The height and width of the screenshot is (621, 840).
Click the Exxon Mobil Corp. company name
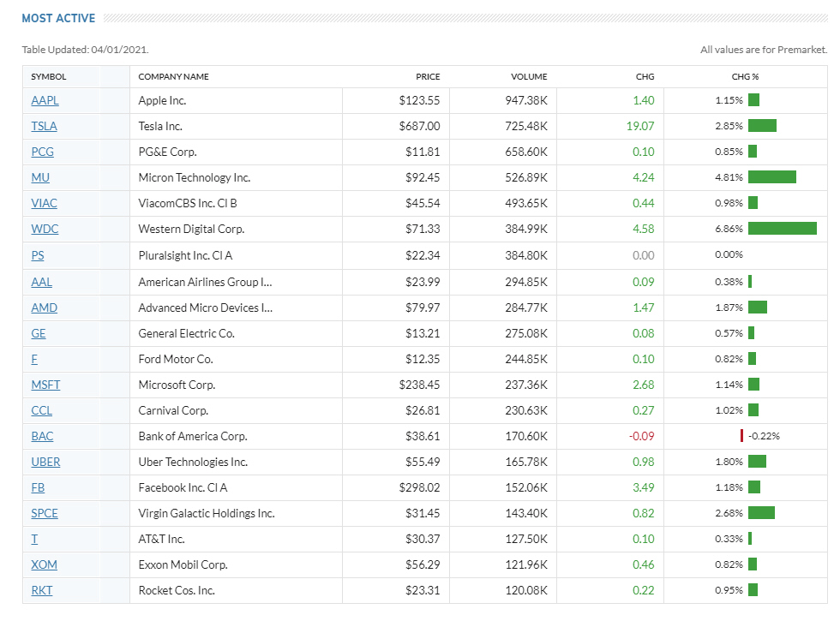coord(183,564)
